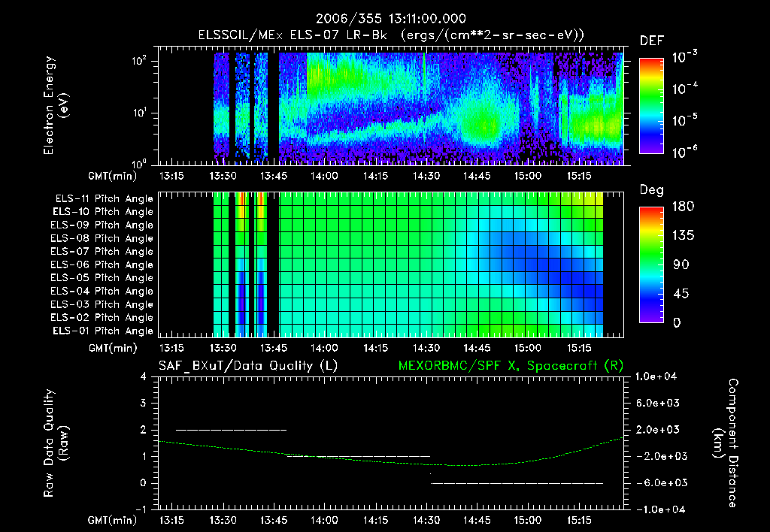Click the 10^2 tick on the energy axis
This screenshot has width=770, height=532.
pos(138,60)
